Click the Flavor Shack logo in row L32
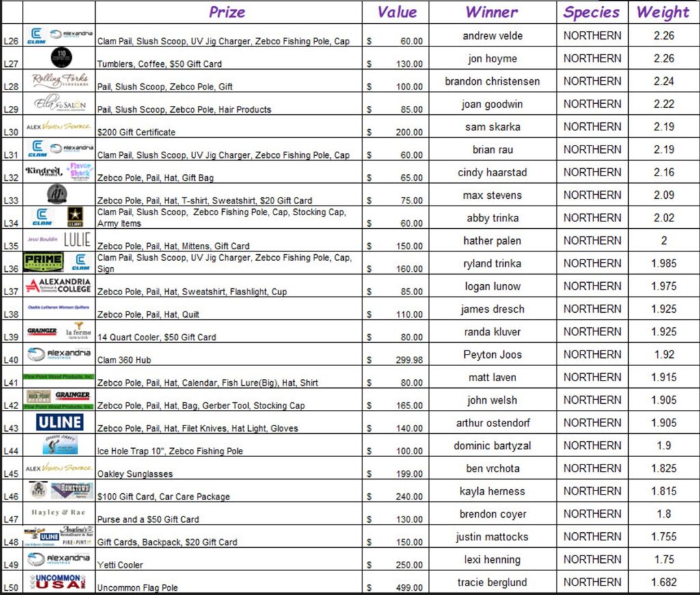This screenshot has width=700, height=595. (80, 171)
